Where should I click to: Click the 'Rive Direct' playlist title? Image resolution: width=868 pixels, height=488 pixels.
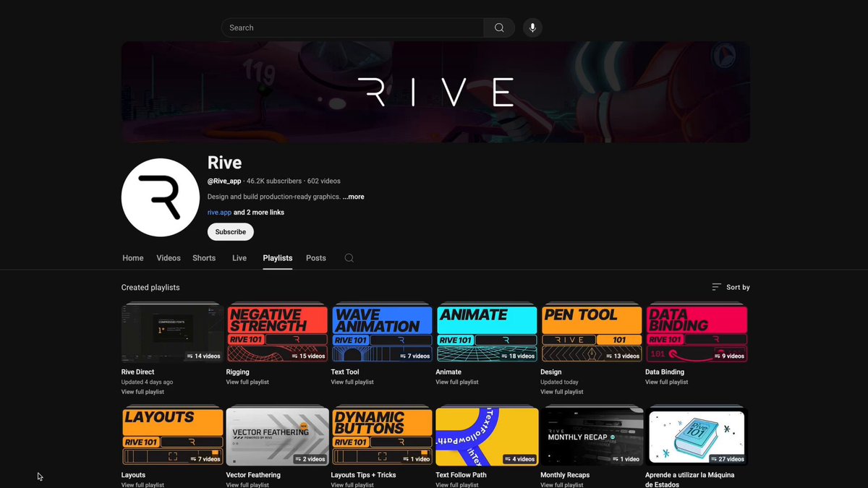[138, 372]
